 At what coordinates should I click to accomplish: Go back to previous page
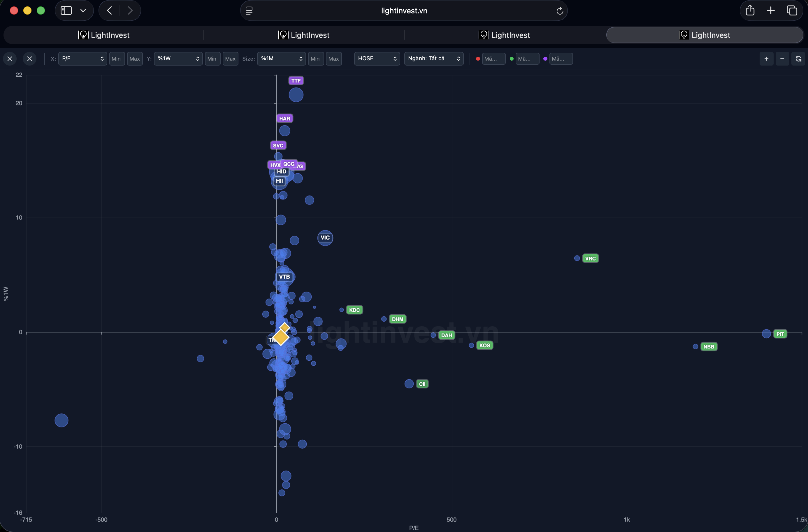click(x=109, y=10)
